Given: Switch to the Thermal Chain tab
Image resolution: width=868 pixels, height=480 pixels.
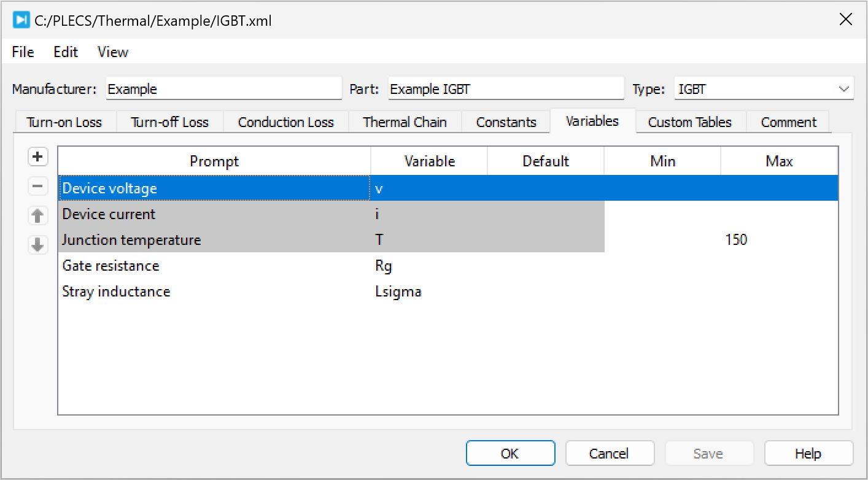Looking at the screenshot, I should [x=405, y=122].
